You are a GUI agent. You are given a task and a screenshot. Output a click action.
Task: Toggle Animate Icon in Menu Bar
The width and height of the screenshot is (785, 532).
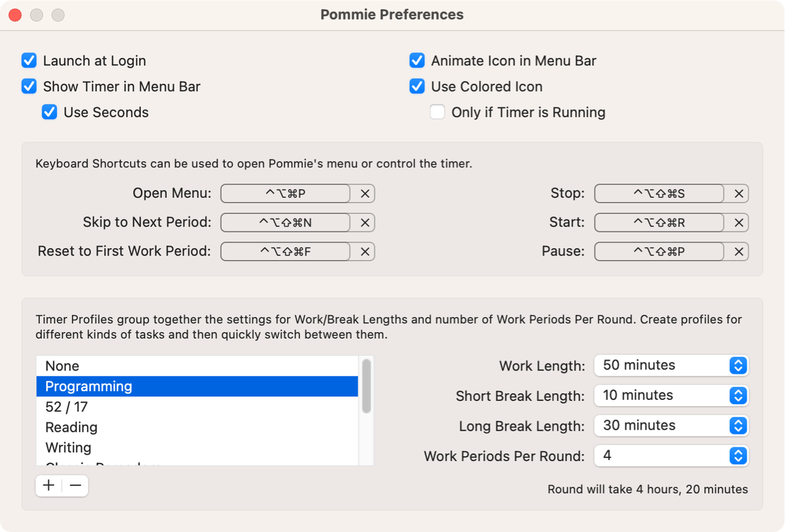pos(417,61)
